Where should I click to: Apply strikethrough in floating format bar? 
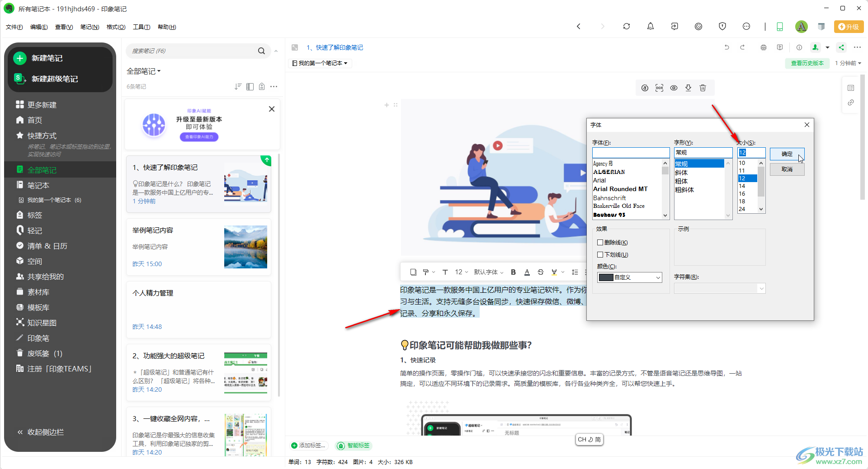(x=540, y=272)
